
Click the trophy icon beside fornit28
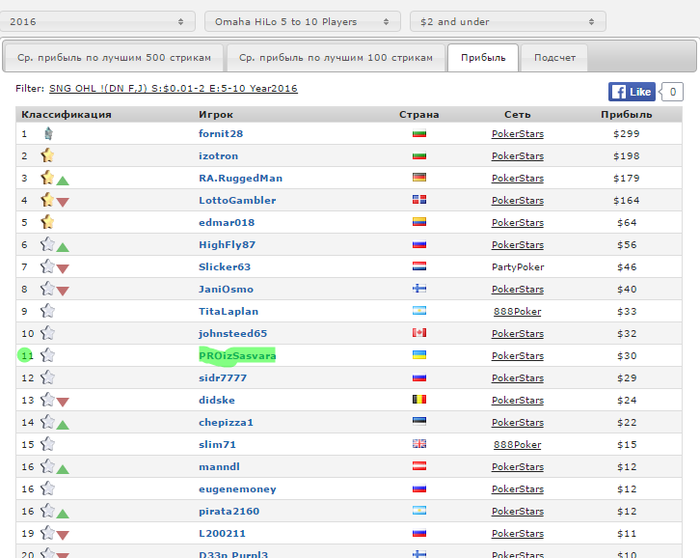tap(48, 133)
